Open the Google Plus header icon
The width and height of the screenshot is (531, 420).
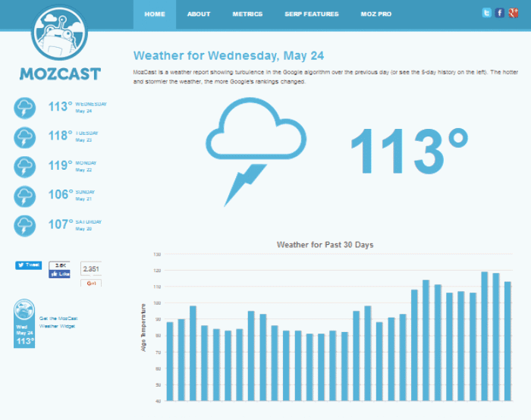click(x=513, y=13)
